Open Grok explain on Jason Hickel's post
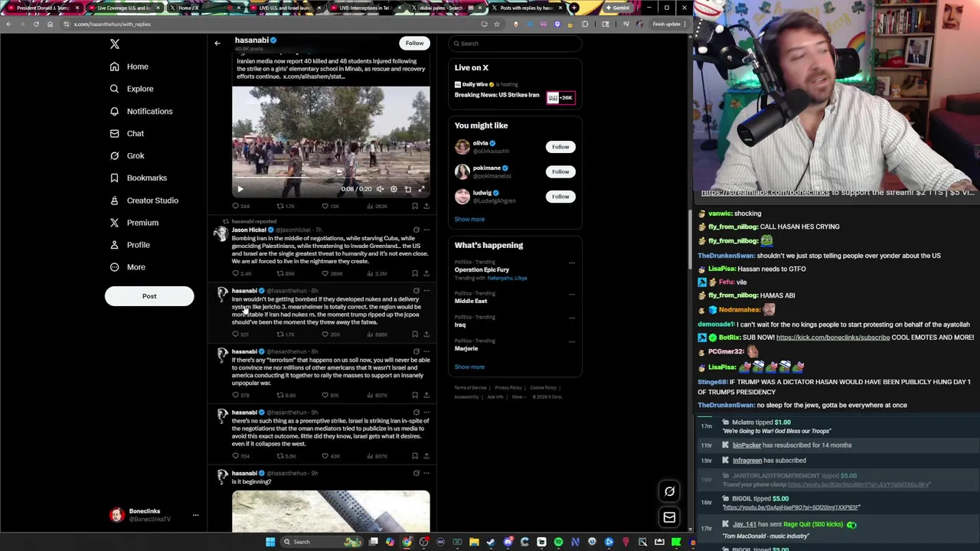Screen dimensions: 980x551 (x=416, y=230)
